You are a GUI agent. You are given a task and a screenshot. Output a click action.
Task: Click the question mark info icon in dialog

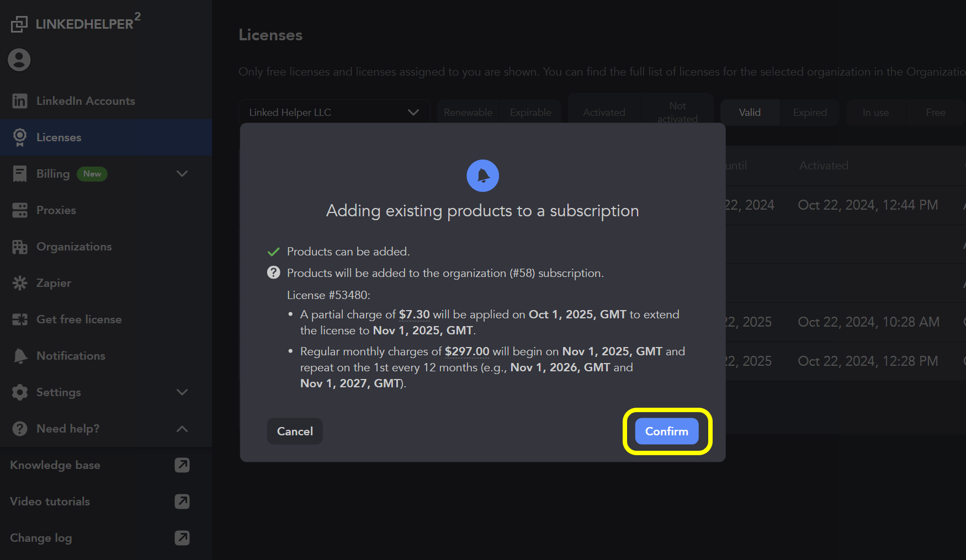(x=274, y=273)
